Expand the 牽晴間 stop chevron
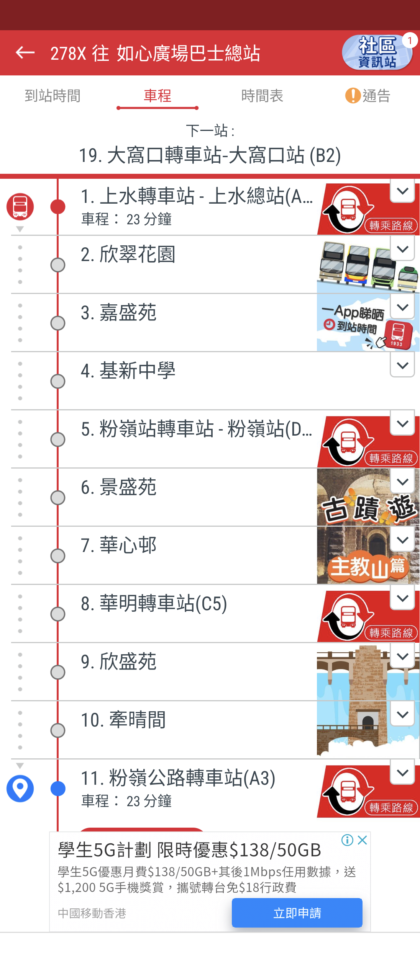The width and height of the screenshot is (420, 980). 402,714
